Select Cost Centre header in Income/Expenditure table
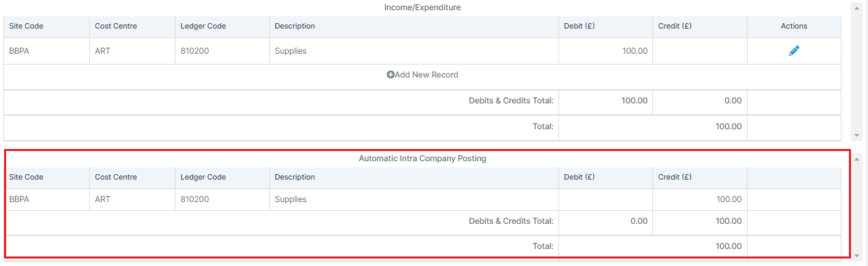This screenshot has height=266, width=868. click(x=116, y=26)
